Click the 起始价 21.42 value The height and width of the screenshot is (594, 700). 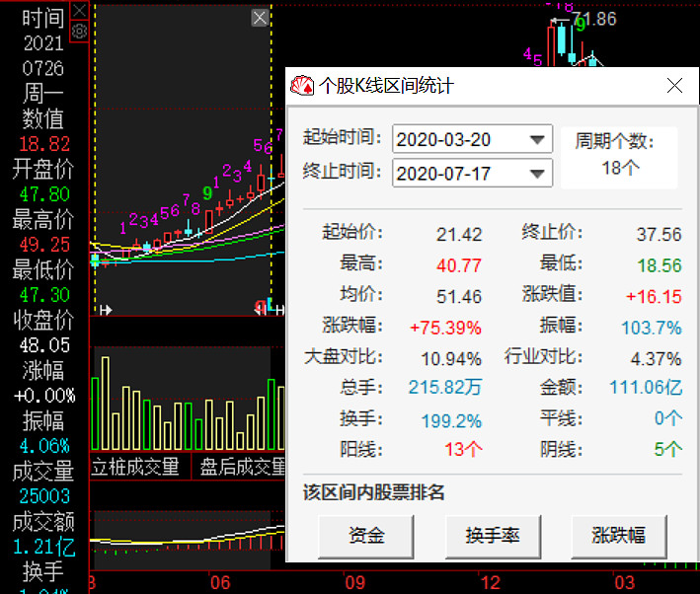click(459, 235)
